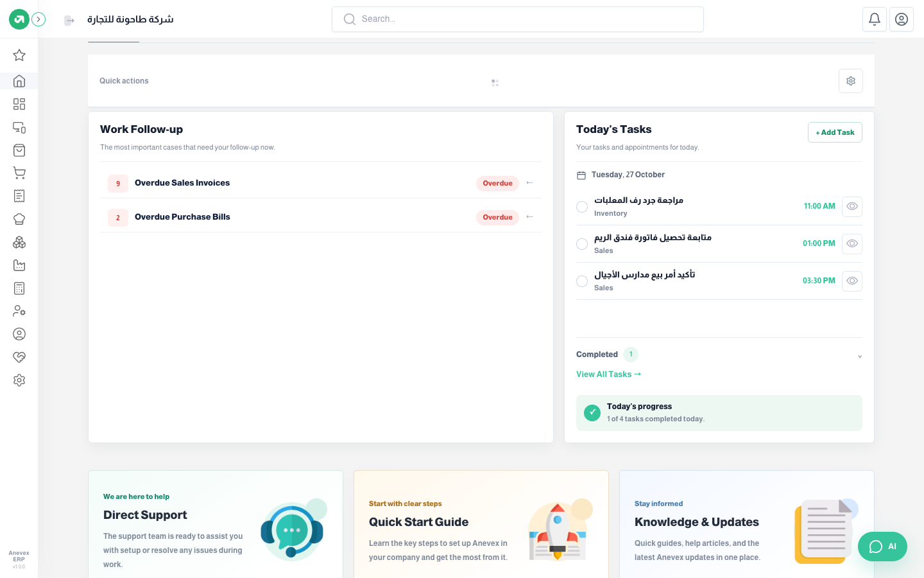
Task: Click the Add Task button
Action: (x=835, y=132)
